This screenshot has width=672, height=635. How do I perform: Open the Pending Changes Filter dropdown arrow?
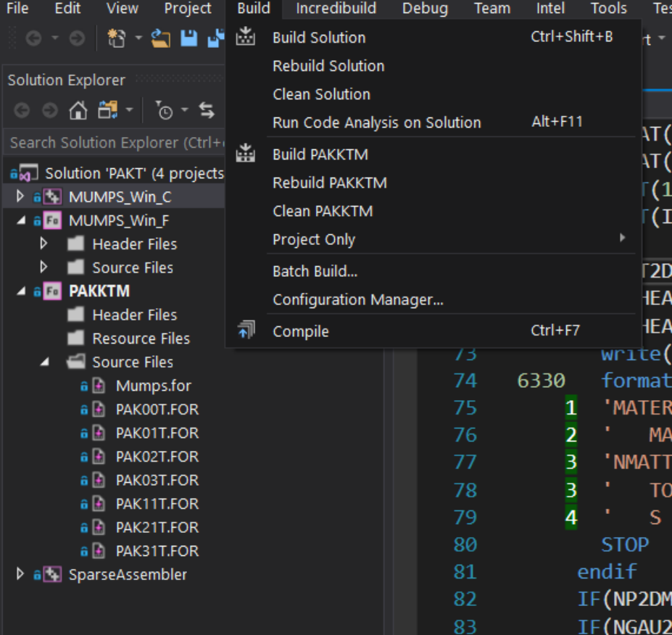tap(184, 110)
